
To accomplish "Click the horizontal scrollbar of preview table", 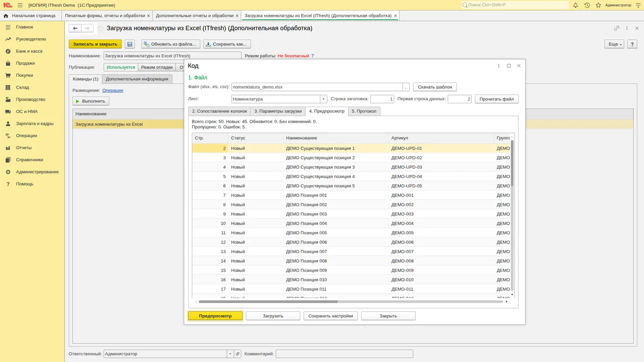I will click(x=268, y=302).
